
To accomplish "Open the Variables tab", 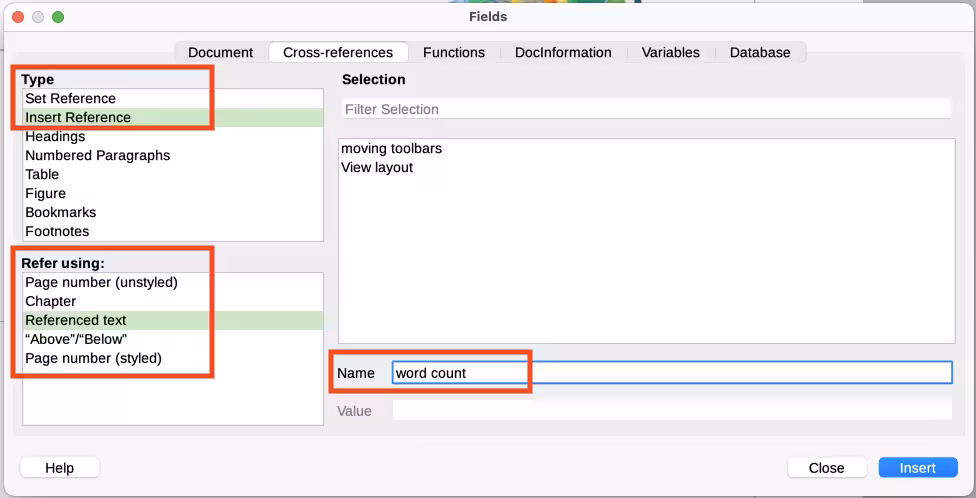I will click(x=670, y=52).
